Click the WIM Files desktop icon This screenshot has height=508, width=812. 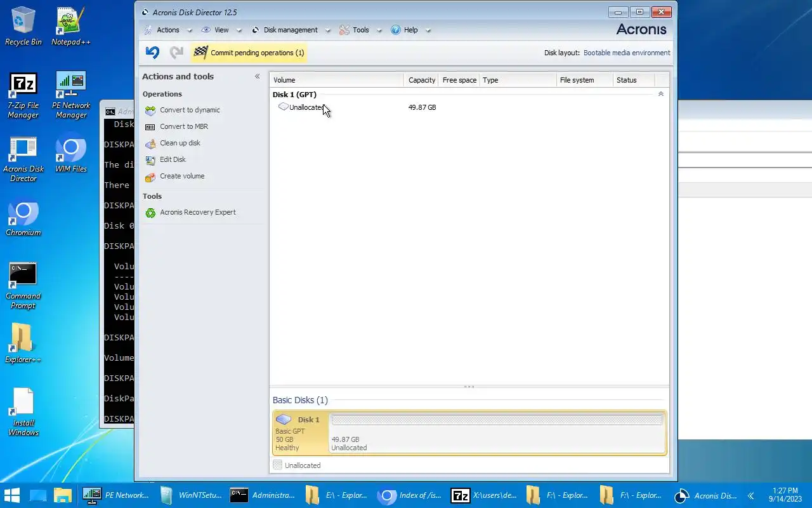pyautogui.click(x=71, y=153)
